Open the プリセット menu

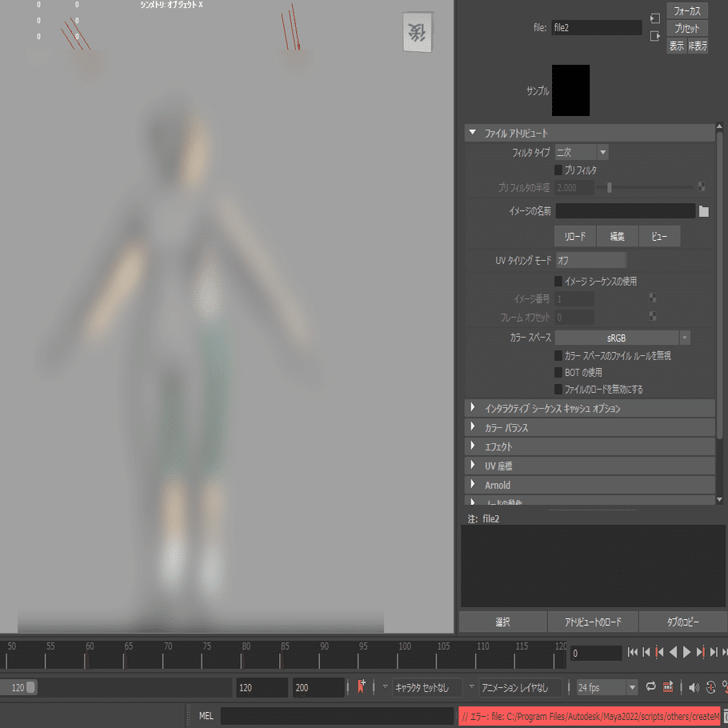pos(687,27)
